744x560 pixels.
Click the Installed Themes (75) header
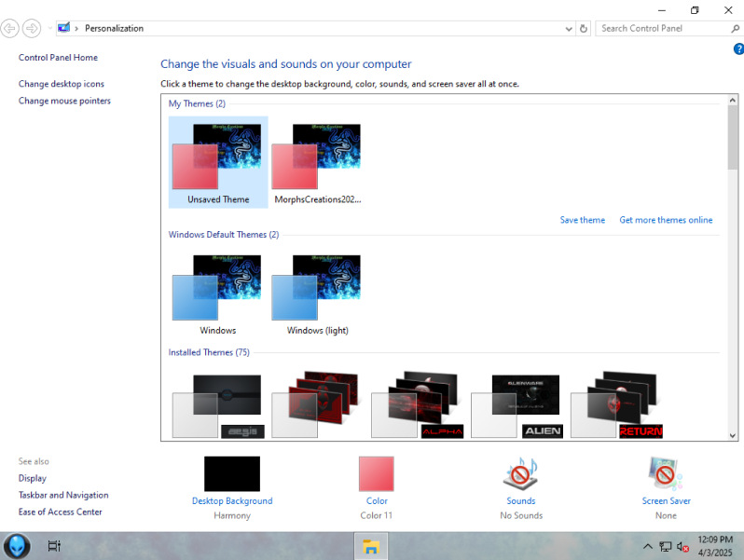coord(209,352)
